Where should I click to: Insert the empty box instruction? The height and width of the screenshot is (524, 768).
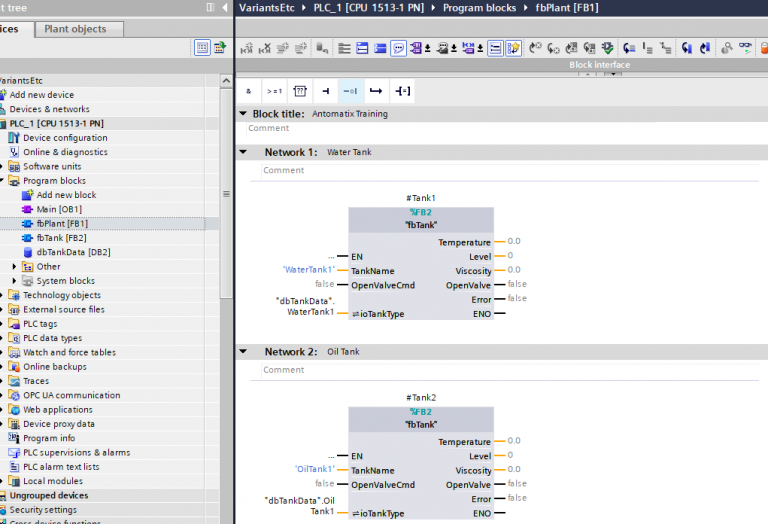coord(299,91)
